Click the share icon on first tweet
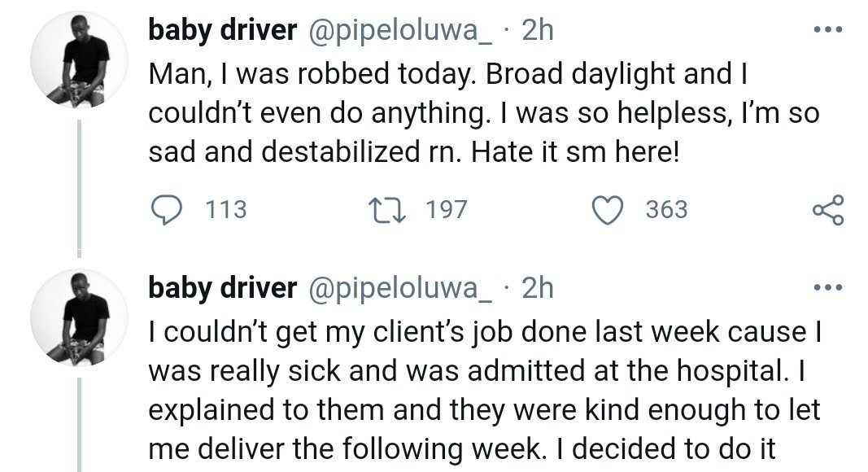This screenshot has width=868, height=472. pyautogui.click(x=828, y=210)
